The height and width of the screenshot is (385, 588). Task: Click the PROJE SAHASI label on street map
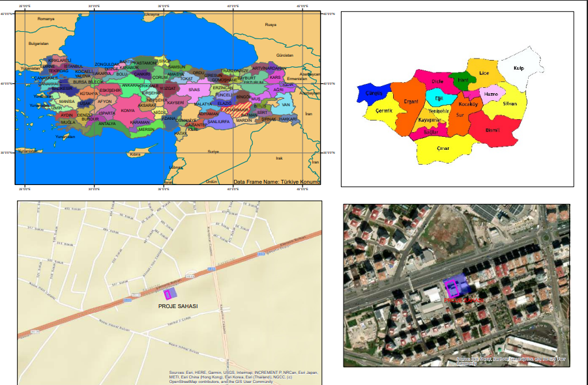(x=178, y=306)
